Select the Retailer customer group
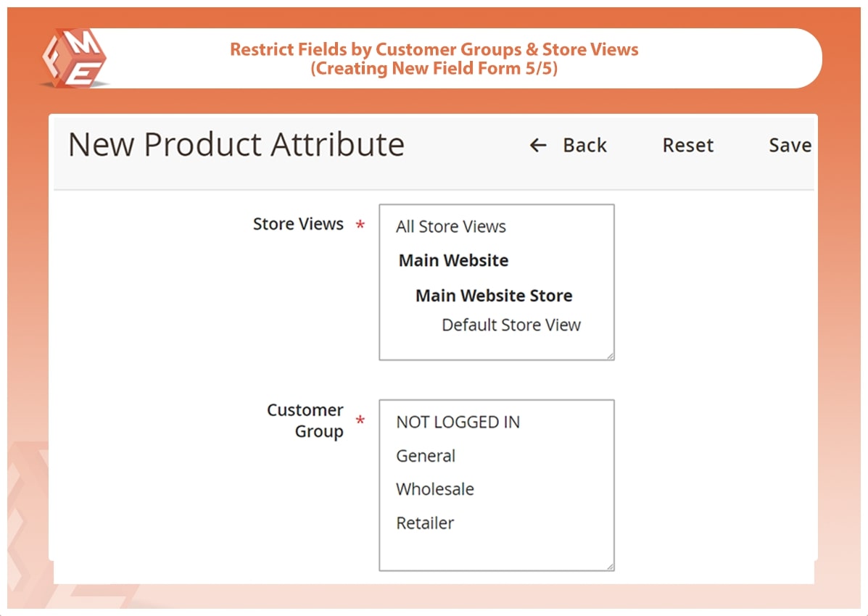Viewport: 868px width, 616px height. (x=425, y=523)
